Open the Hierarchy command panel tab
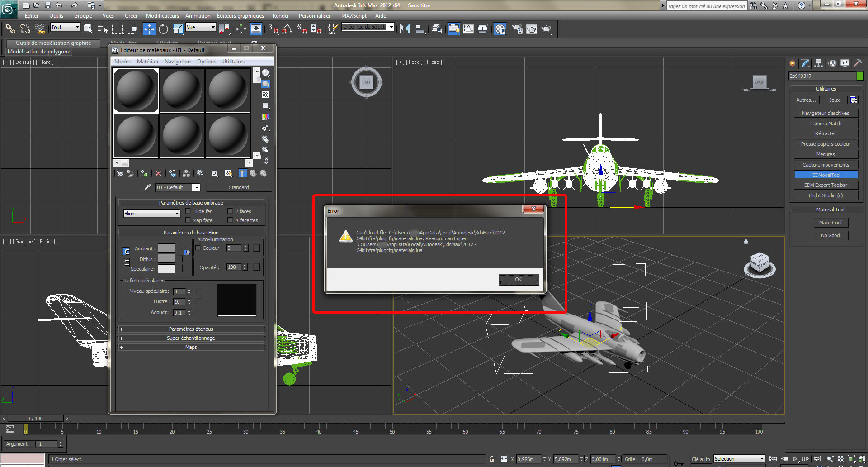Screen dimensions: 868x467 click(x=819, y=63)
